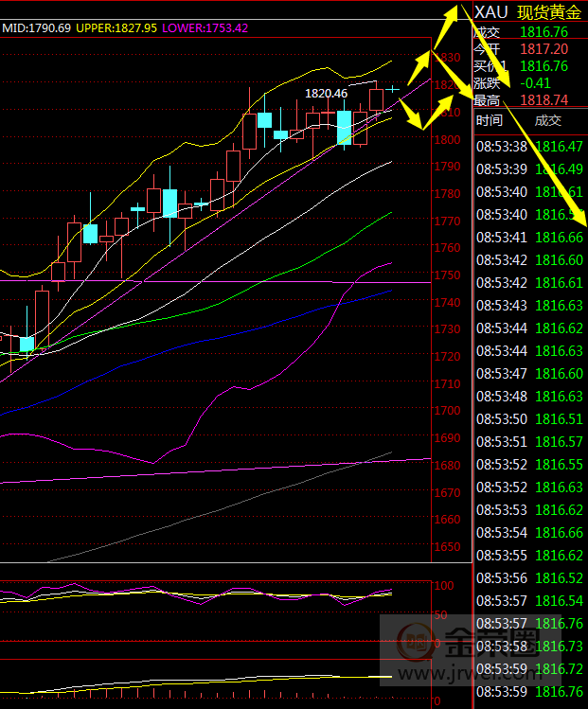Click the oscillator panel's 100 scale label
This screenshot has height=709, width=588.
(x=443, y=586)
